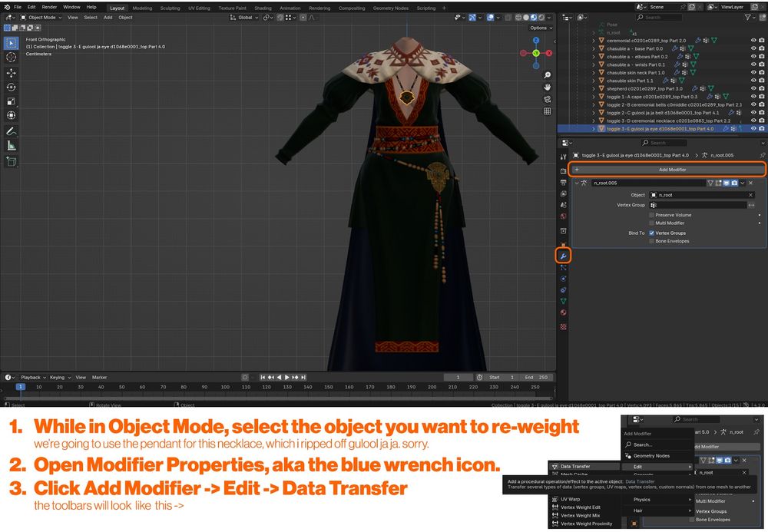Select the Add Cube tool

pyautogui.click(x=12, y=161)
